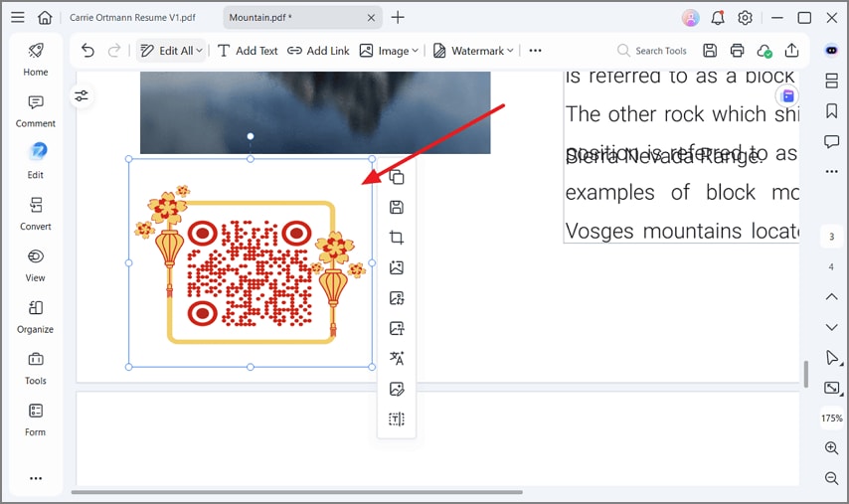This screenshot has width=849, height=504.
Task: Extract text from image tool
Action: click(x=397, y=420)
